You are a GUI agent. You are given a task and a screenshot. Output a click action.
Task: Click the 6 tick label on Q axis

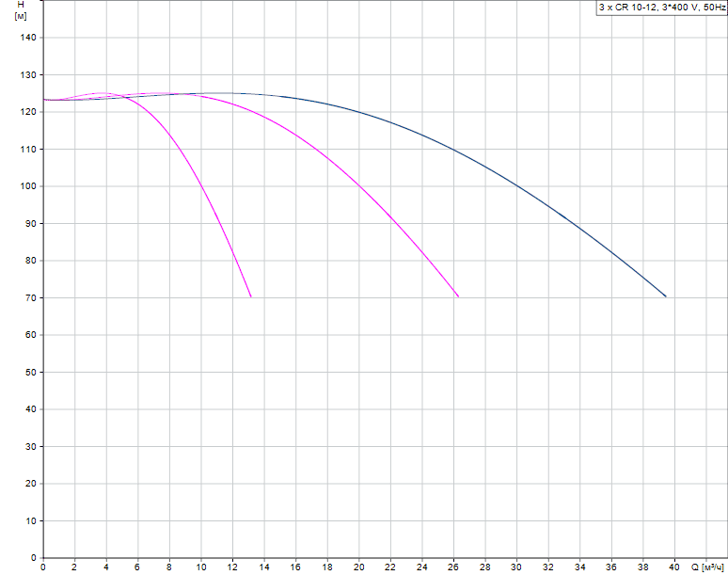137,567
